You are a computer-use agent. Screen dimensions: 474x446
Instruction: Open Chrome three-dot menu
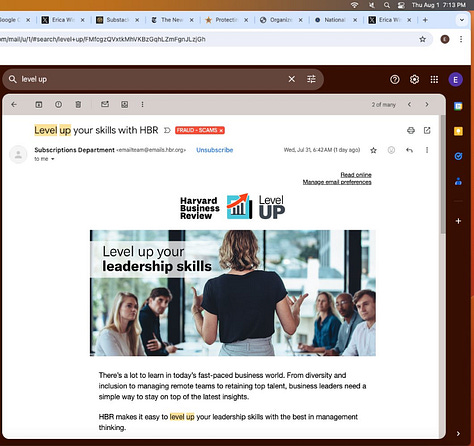coord(461,39)
